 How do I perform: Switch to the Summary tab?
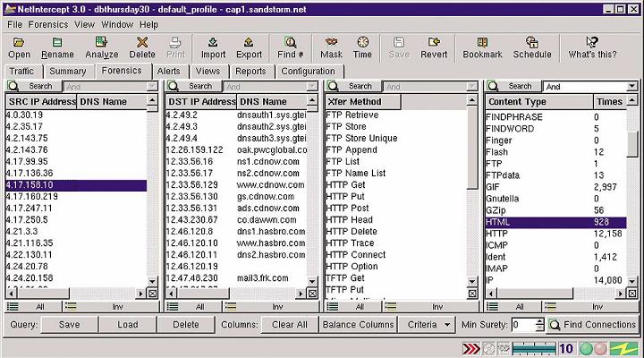coord(68,72)
